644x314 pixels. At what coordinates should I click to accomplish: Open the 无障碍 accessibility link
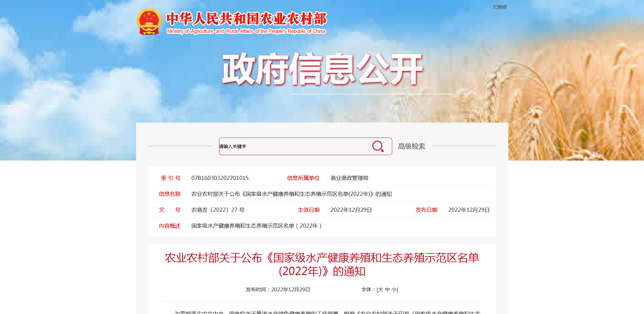(x=499, y=7)
